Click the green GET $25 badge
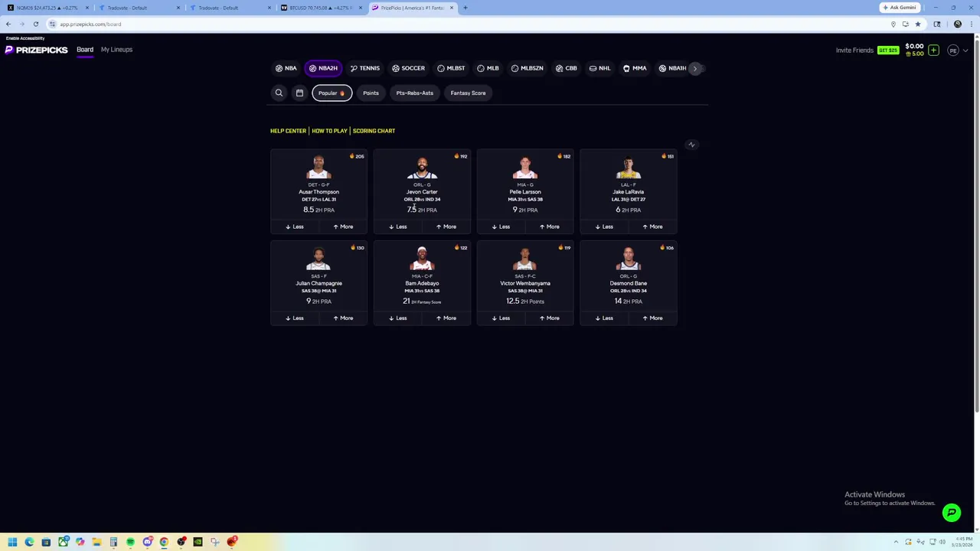The image size is (980, 551). (888, 51)
